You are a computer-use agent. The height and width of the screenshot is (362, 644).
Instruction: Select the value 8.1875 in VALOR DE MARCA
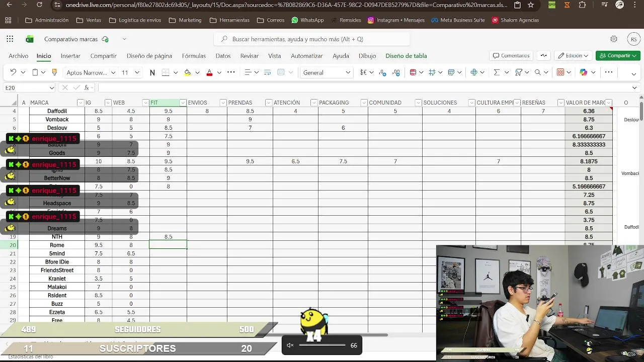point(589,161)
